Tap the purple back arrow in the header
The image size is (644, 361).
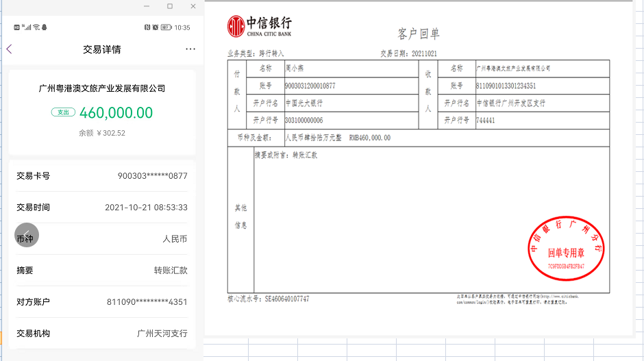click(10, 49)
